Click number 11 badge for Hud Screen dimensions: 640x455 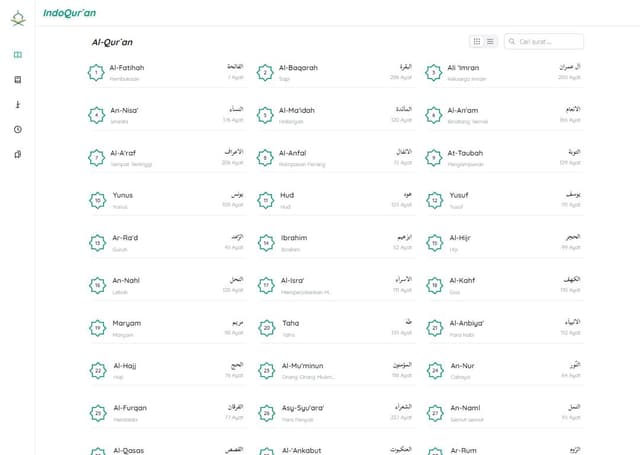click(x=266, y=200)
